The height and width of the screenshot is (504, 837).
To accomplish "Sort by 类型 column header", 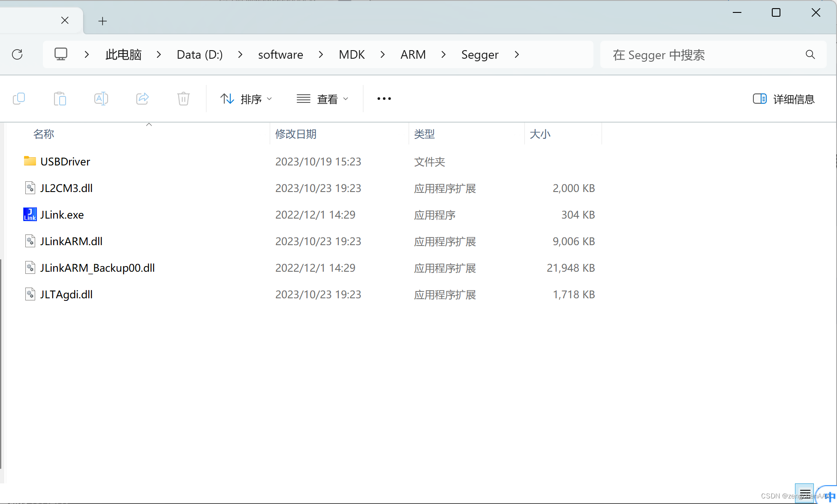I will tap(425, 134).
